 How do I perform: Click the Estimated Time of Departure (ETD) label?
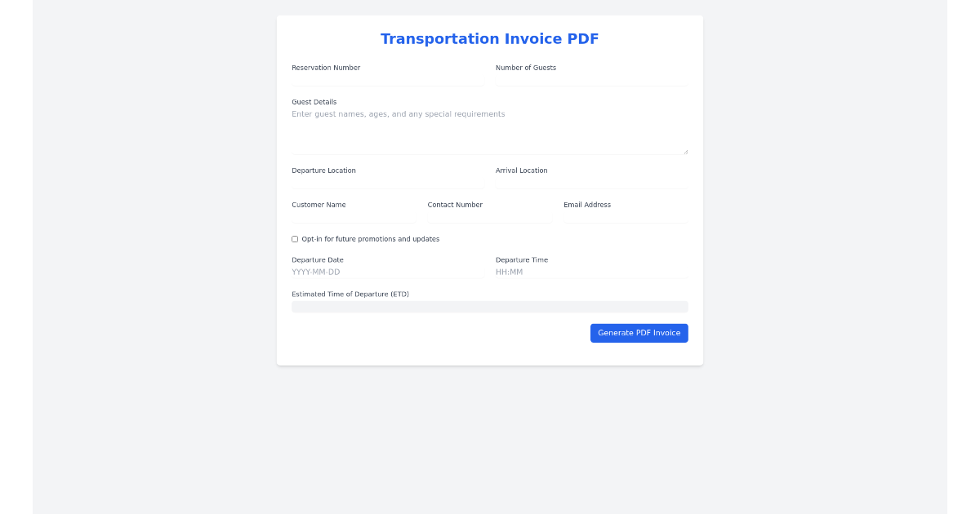point(350,294)
